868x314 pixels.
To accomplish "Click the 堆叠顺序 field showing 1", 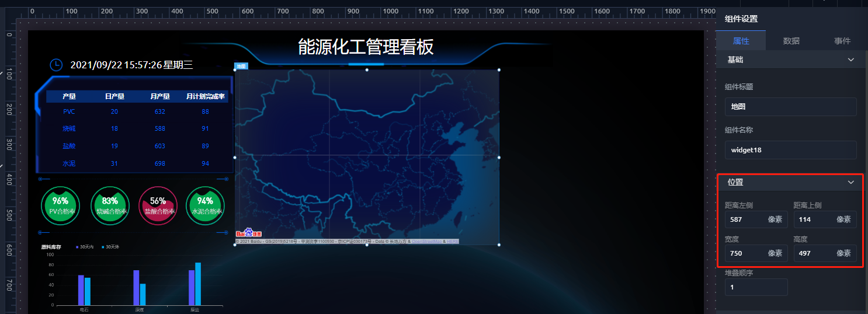I will pos(756,287).
